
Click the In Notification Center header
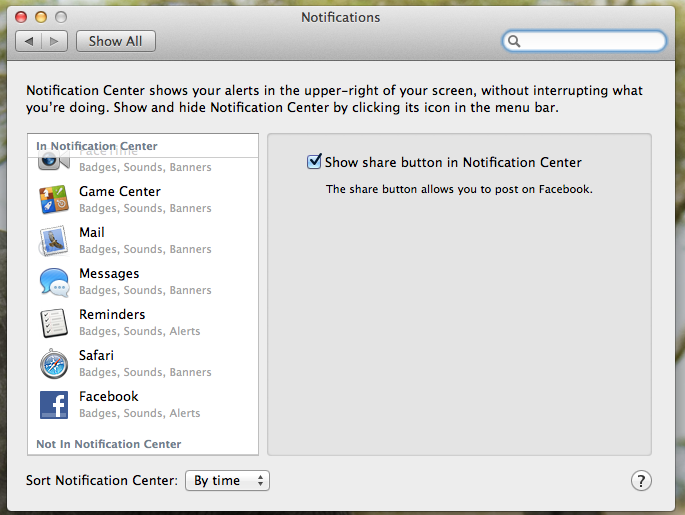point(97,146)
